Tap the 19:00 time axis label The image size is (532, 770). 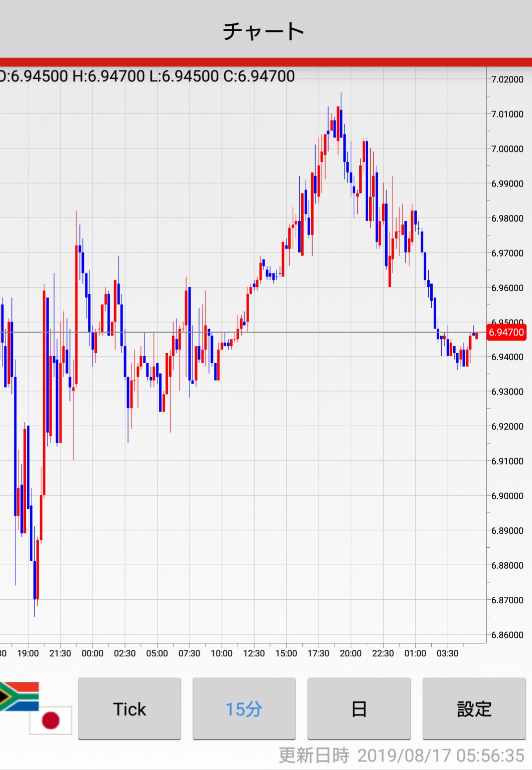(28, 653)
